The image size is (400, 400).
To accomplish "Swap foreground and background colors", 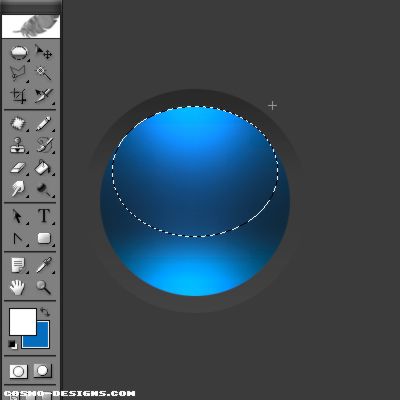I will pos(45,312).
